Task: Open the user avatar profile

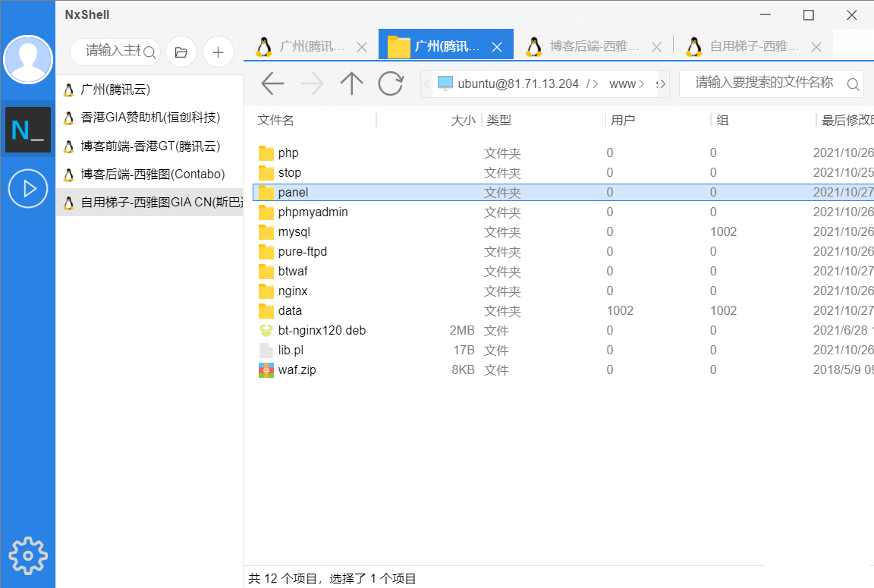Action: coord(28,60)
